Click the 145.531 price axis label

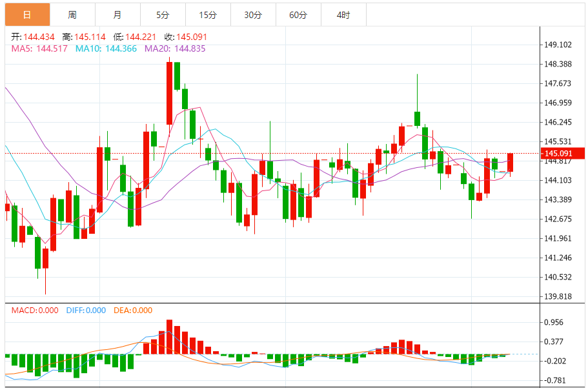pos(558,142)
